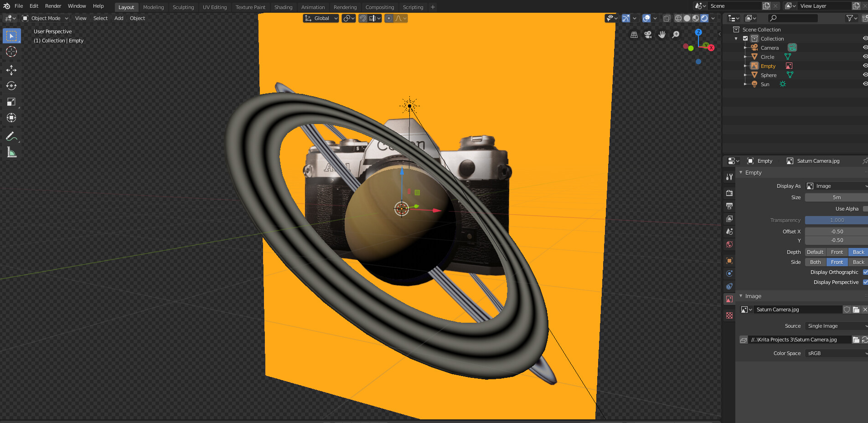This screenshot has width=868, height=423.
Task: Click the red X axis on navigation gizmo
Action: tap(711, 47)
